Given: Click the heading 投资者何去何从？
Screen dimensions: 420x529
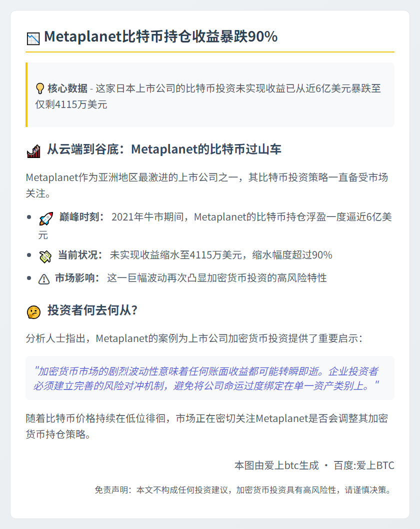Looking at the screenshot, I should point(92,310).
